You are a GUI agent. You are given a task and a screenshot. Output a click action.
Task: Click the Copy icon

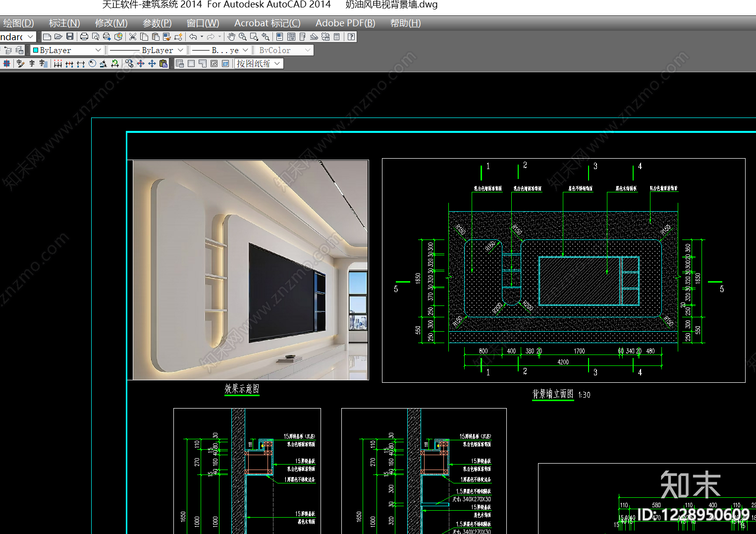[144, 37]
